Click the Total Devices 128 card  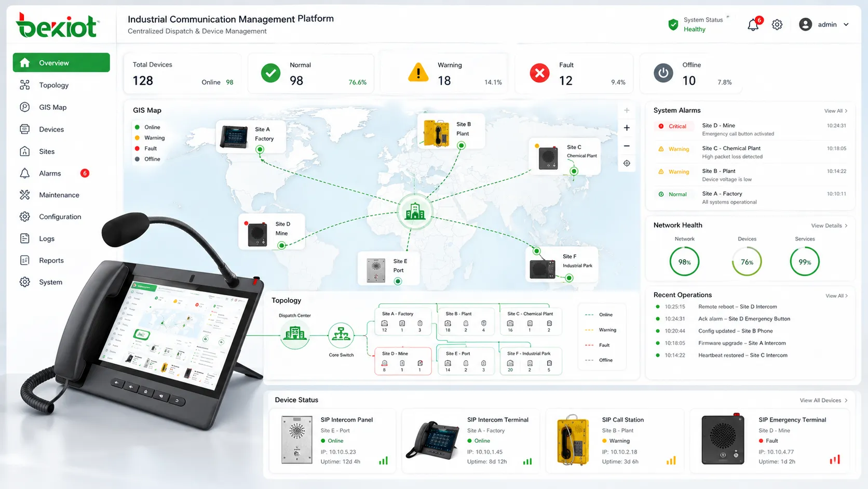coord(182,73)
